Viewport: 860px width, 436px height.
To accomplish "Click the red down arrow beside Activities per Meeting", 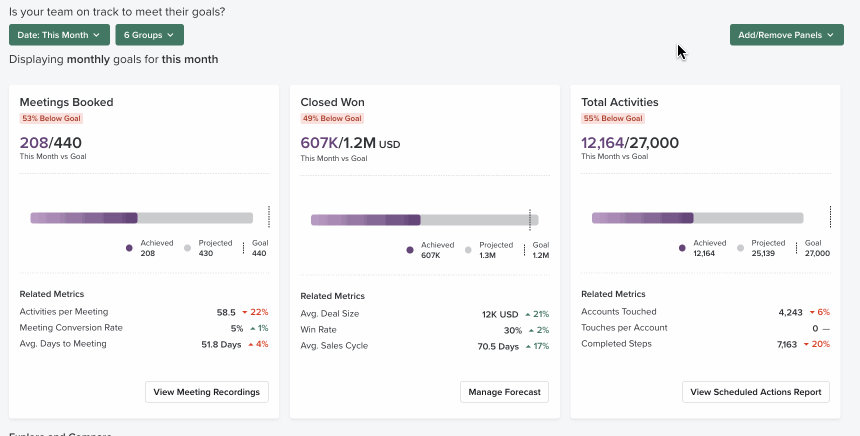I will coord(244,312).
